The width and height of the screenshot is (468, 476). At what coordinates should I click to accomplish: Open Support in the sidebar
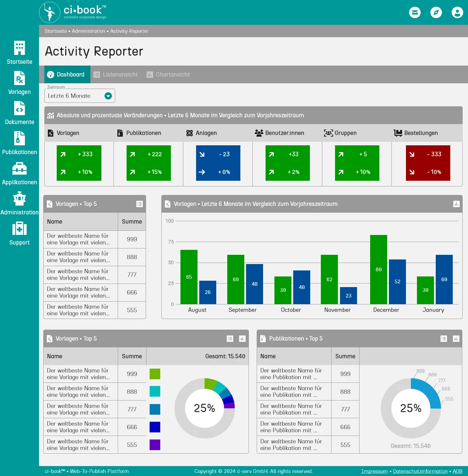point(19,234)
